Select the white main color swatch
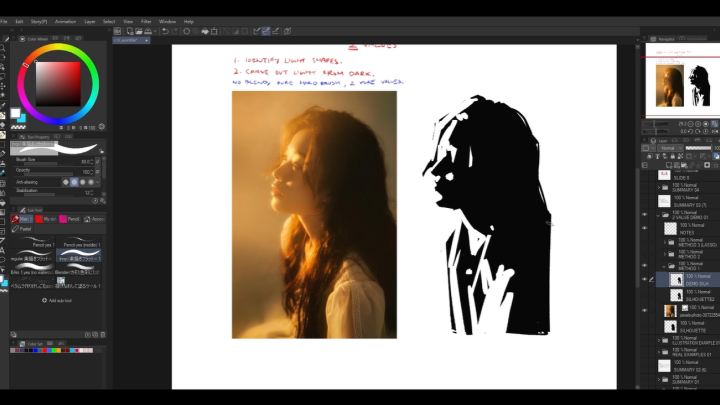The image size is (720, 405). tap(15, 113)
